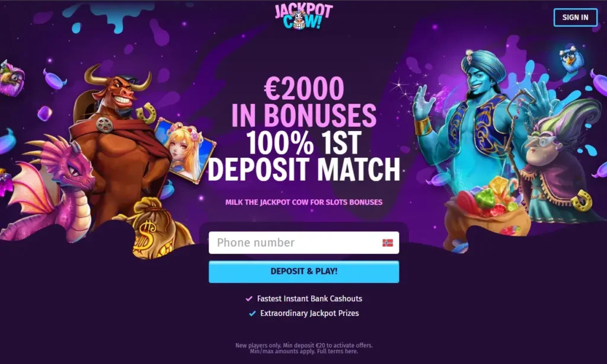Click the Milk the Jackpot Cow tagline
The width and height of the screenshot is (607, 364).
click(304, 202)
